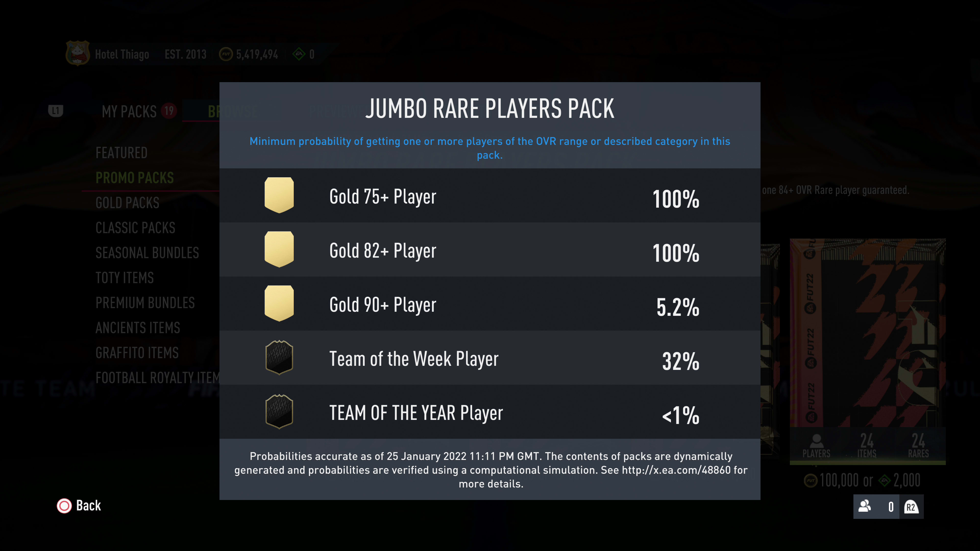Click the TEAM OF THE YEAR card icon
Image resolution: width=980 pixels, height=551 pixels.
279,412
